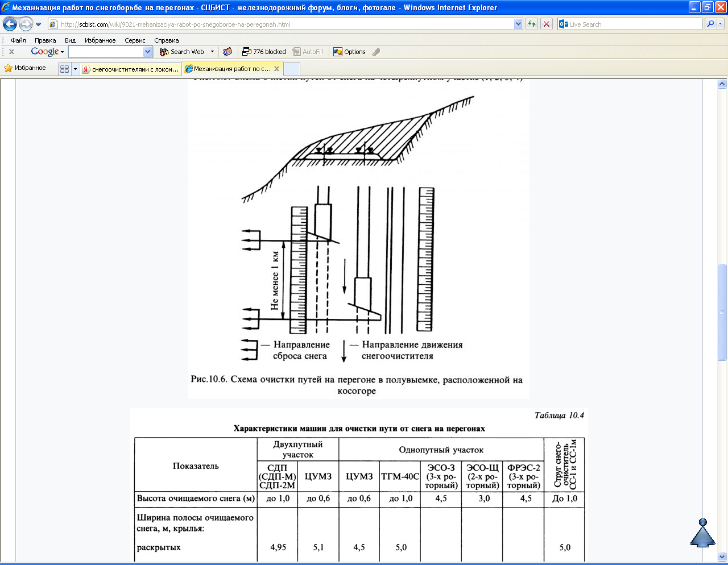Viewport: 728px width, 565px height.
Task: Click the Таблица 10.4 label
Action: (559, 416)
